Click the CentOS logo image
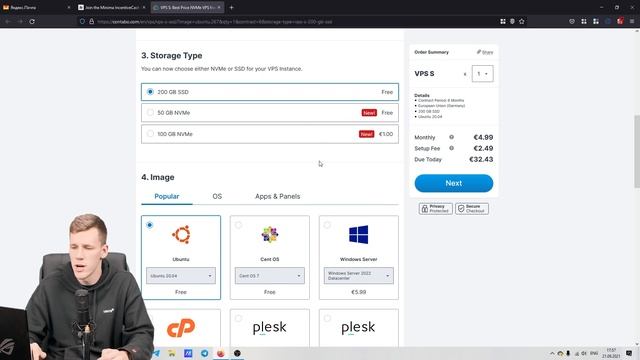640x360 pixels. click(269, 235)
